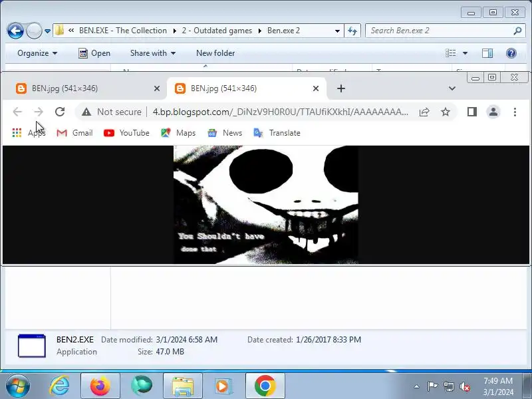Click 'BEN2.EXE' file name in details pane
532x399 pixels.
tap(75, 340)
